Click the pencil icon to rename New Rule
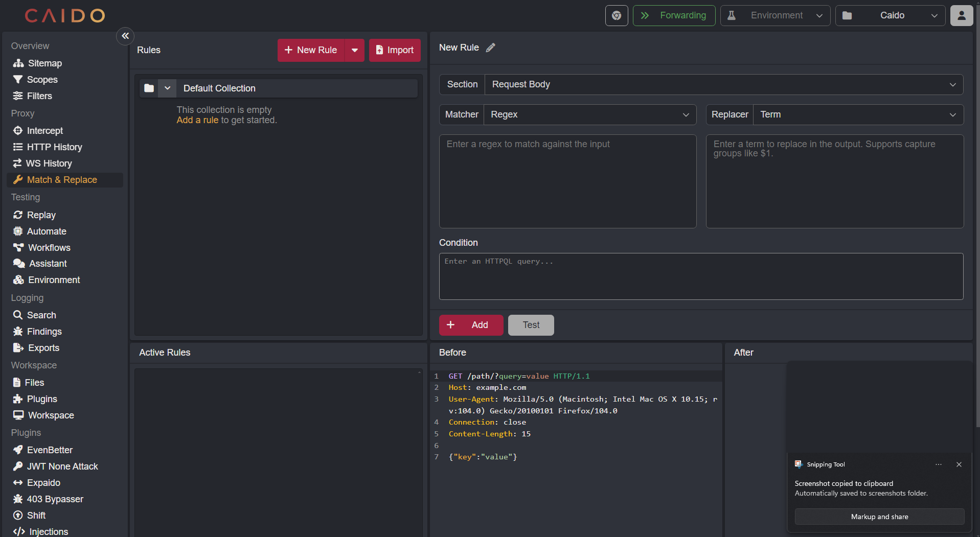 (490, 48)
